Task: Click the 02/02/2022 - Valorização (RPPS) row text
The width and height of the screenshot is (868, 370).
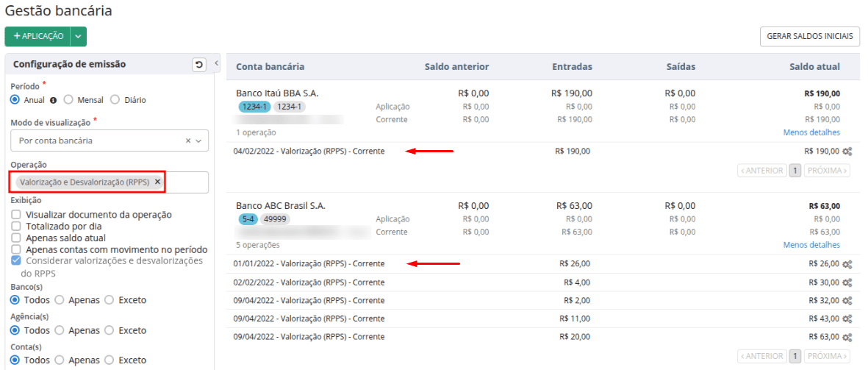Action: click(309, 282)
